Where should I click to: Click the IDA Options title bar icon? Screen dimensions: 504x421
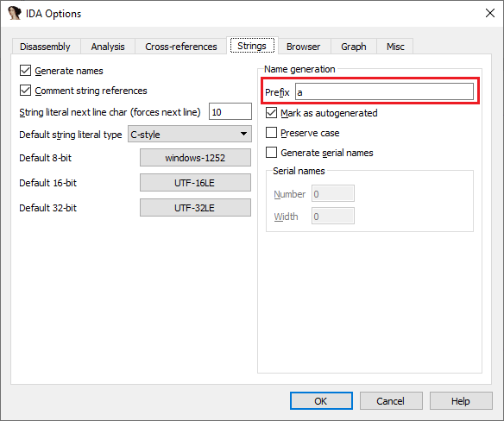pos(14,13)
